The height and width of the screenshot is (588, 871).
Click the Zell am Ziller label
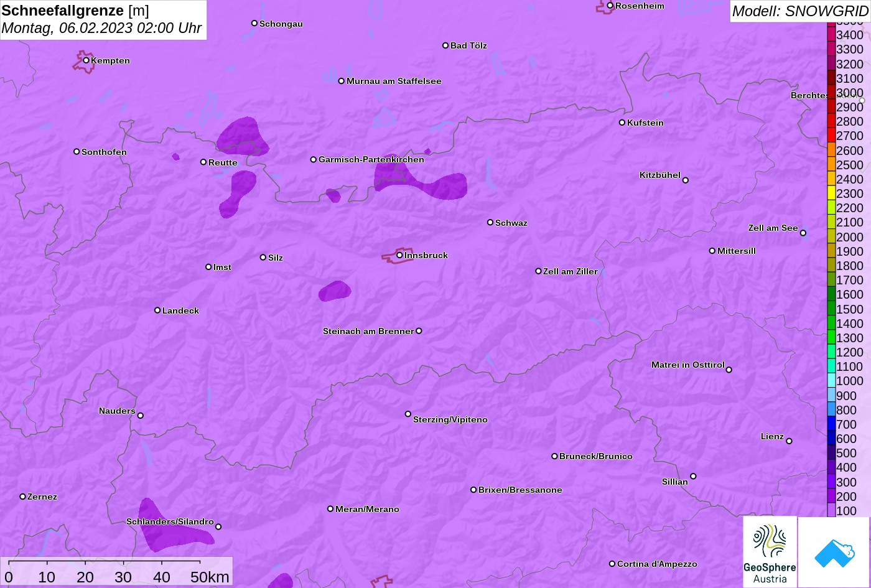(571, 271)
